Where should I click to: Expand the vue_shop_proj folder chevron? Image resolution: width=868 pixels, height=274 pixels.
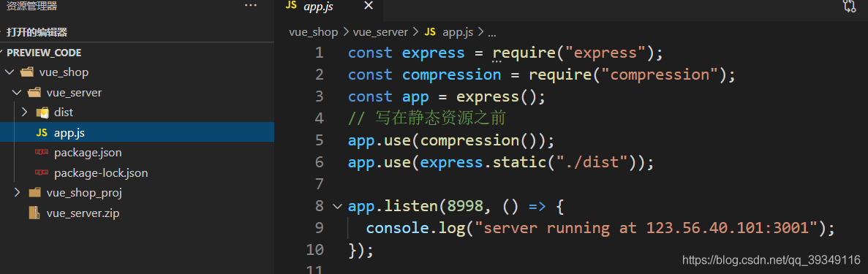[17, 193]
